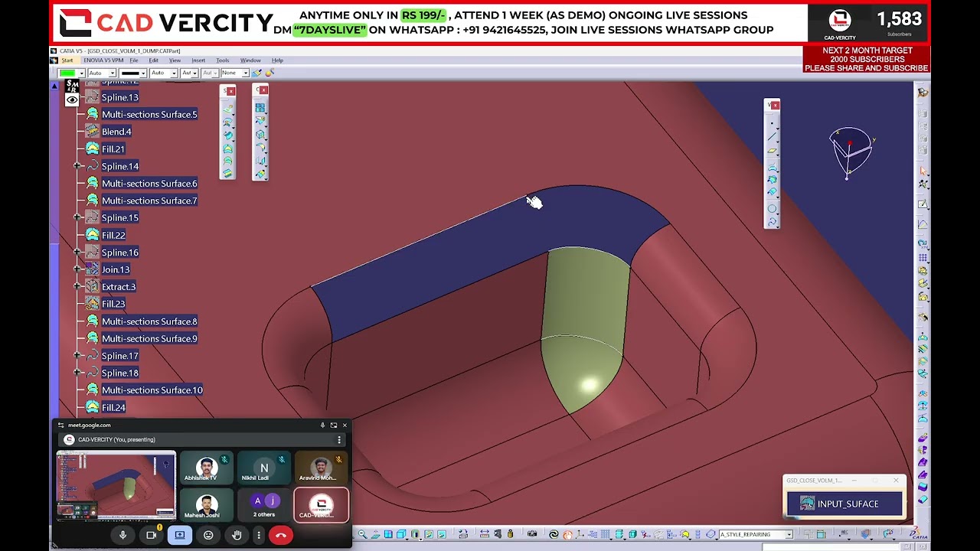
Task: Select Fill.22 in the tree
Action: (113, 235)
